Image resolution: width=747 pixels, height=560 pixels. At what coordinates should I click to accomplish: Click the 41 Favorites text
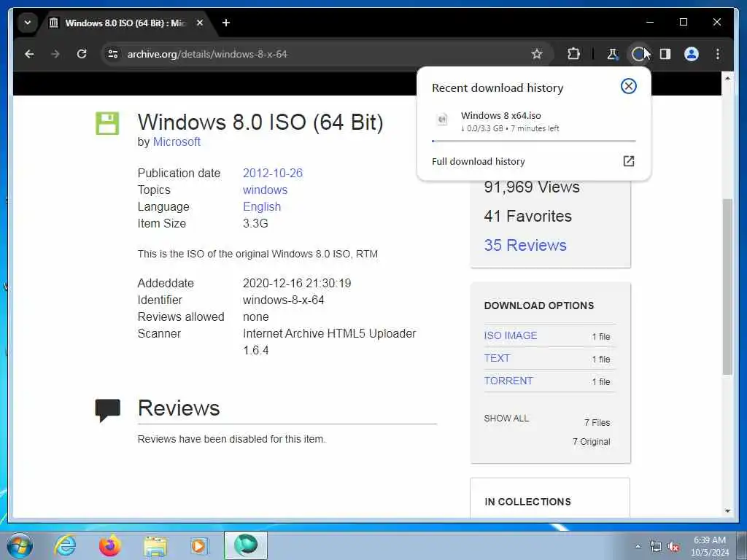tap(528, 216)
